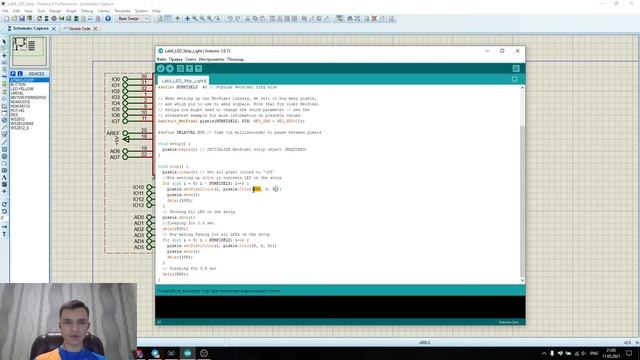The height and width of the screenshot is (360, 640).
Task: Click the L library manage button
Action: point(20,73)
